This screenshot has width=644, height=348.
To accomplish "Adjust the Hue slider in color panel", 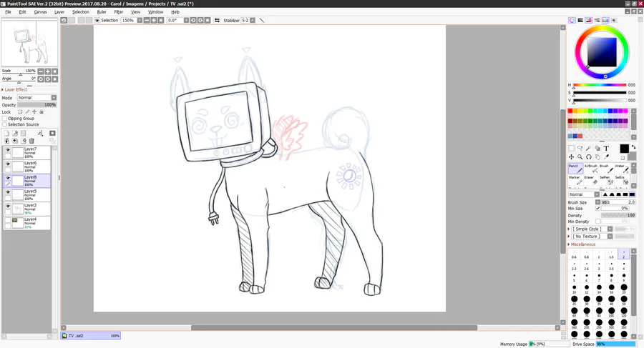I will pos(600,85).
